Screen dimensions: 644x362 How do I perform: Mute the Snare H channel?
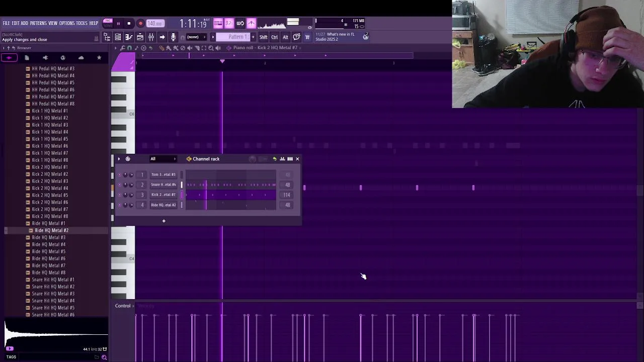coord(119,185)
